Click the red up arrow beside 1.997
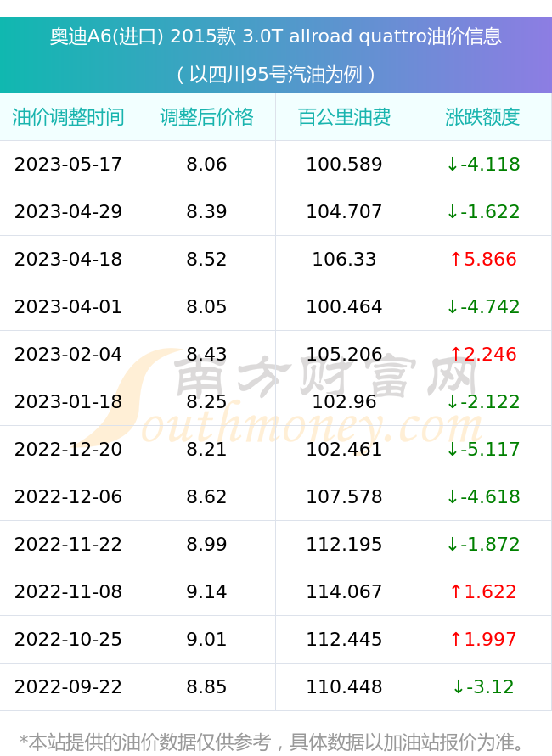The width and height of the screenshot is (552, 756). pyautogui.click(x=456, y=639)
